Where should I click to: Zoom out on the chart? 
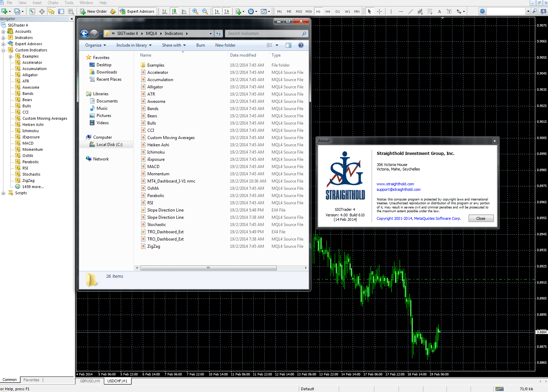(x=205, y=11)
